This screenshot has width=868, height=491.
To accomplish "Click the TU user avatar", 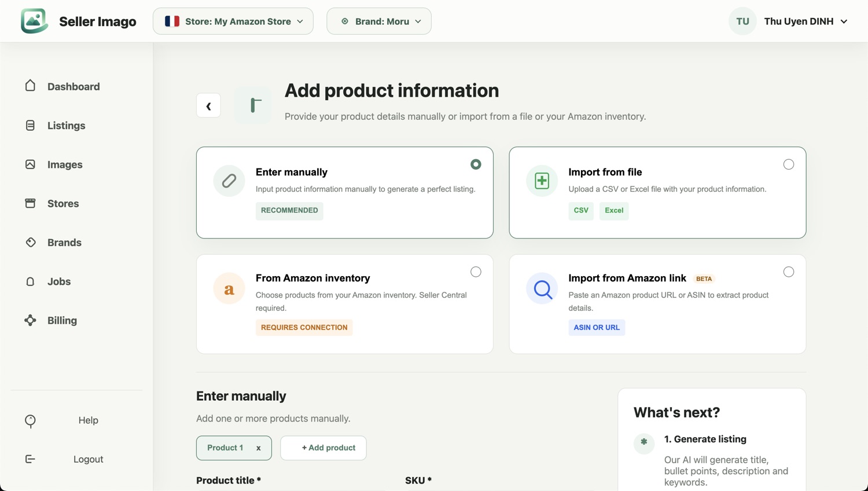I will pyautogui.click(x=742, y=21).
